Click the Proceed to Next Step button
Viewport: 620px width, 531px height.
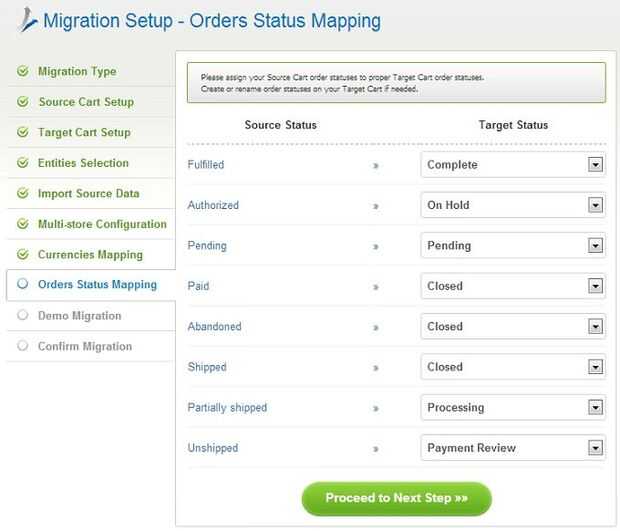[396, 498]
